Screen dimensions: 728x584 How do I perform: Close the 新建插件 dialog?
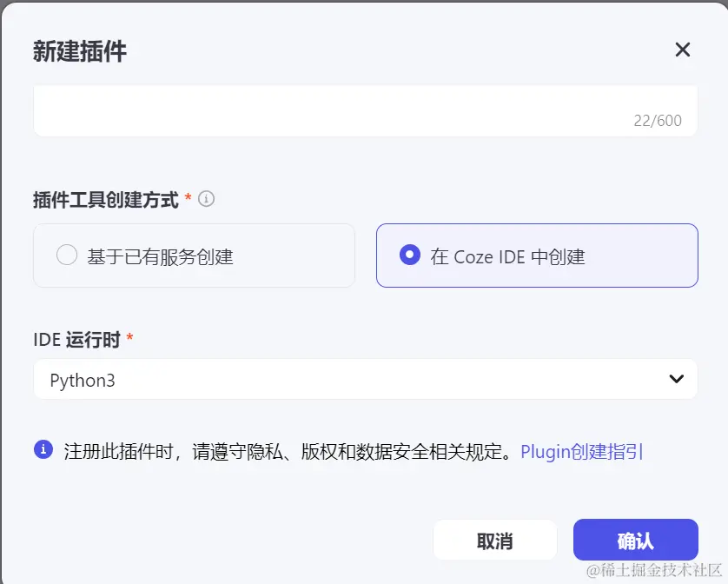682,50
